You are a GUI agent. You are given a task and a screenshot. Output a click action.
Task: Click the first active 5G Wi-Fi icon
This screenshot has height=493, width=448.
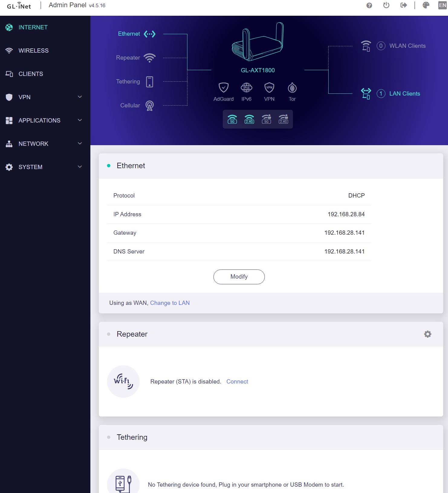coord(232,119)
